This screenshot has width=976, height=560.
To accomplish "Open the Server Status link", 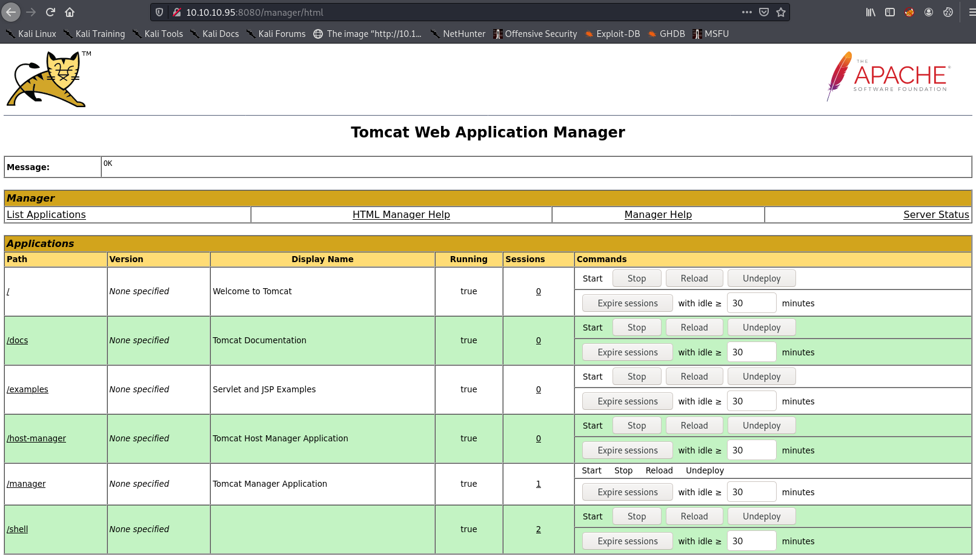I will point(935,214).
